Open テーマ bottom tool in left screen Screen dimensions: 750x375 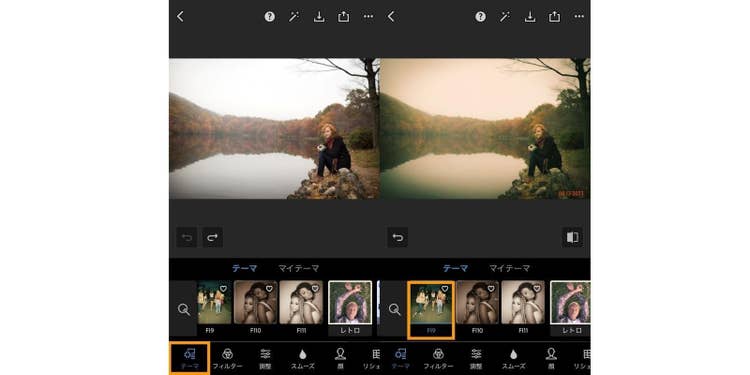coord(189,358)
